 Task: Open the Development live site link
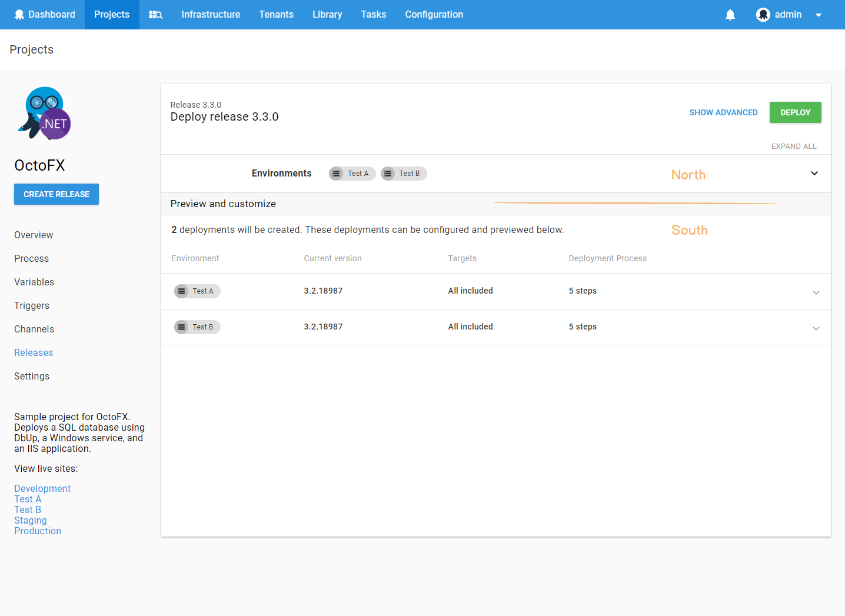point(42,488)
